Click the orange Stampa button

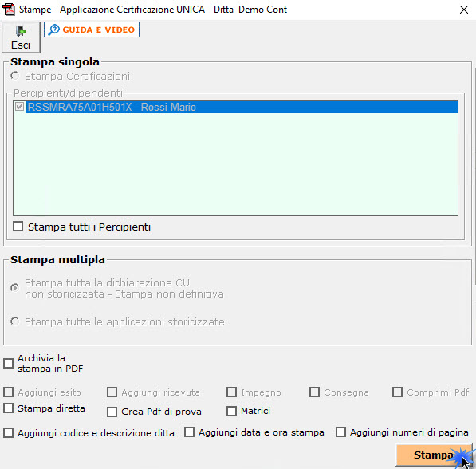[434, 455]
